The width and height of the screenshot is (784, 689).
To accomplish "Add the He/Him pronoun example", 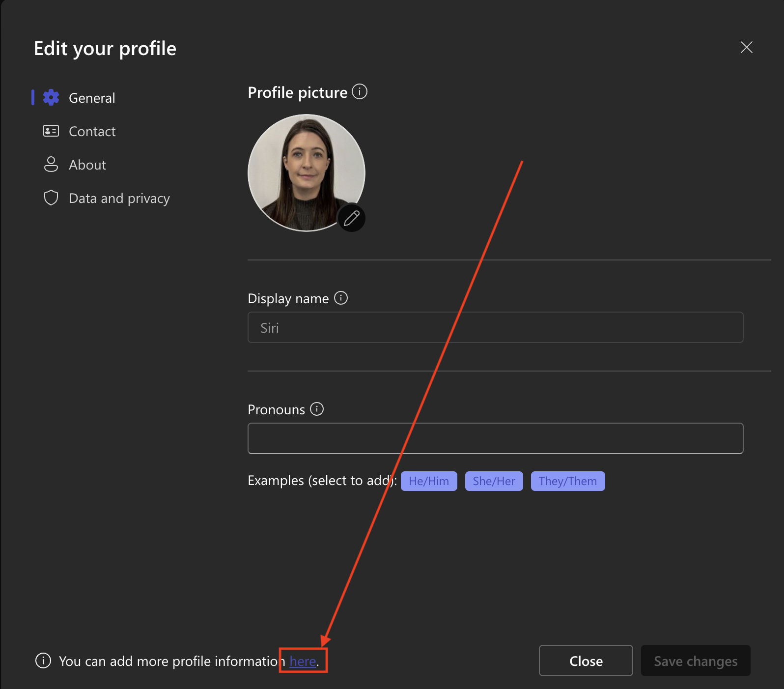I will pos(428,481).
